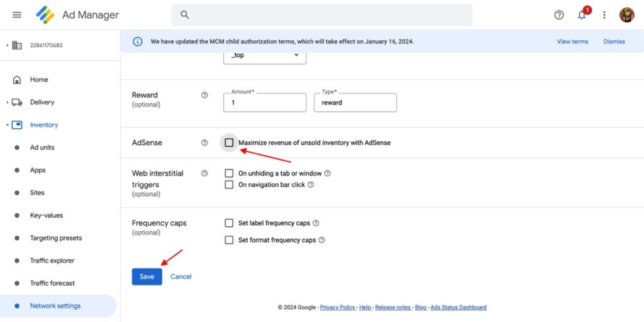Check On unhiding a tab or window
The height and width of the screenshot is (322, 644).
229,173
